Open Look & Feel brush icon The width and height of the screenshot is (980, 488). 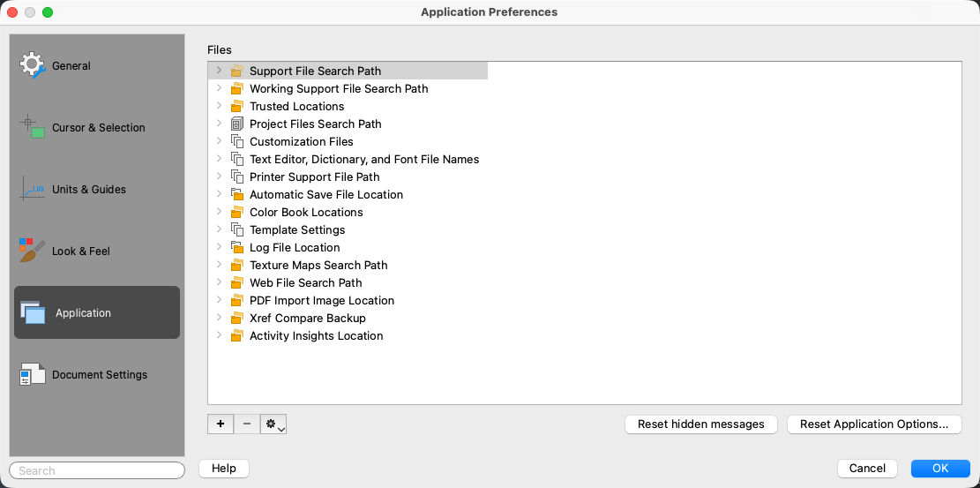point(32,251)
